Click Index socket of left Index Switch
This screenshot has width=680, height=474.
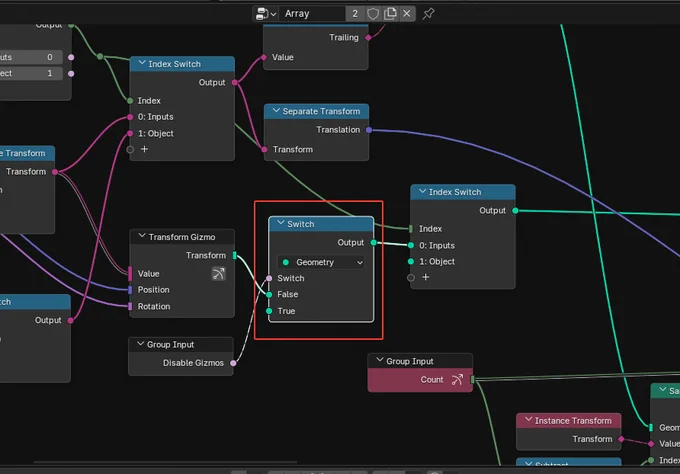point(130,101)
